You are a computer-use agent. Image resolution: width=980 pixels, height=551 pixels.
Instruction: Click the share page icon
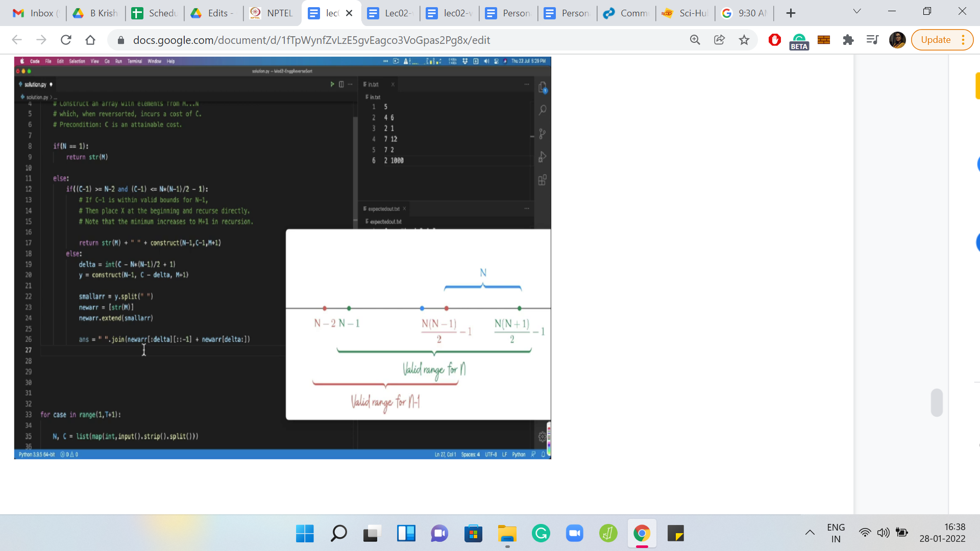pyautogui.click(x=719, y=40)
